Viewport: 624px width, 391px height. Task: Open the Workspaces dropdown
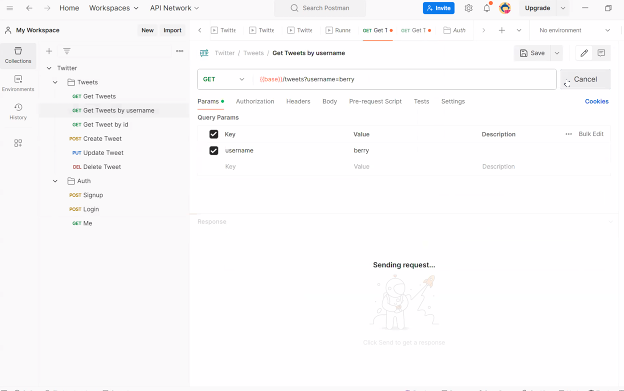113,8
